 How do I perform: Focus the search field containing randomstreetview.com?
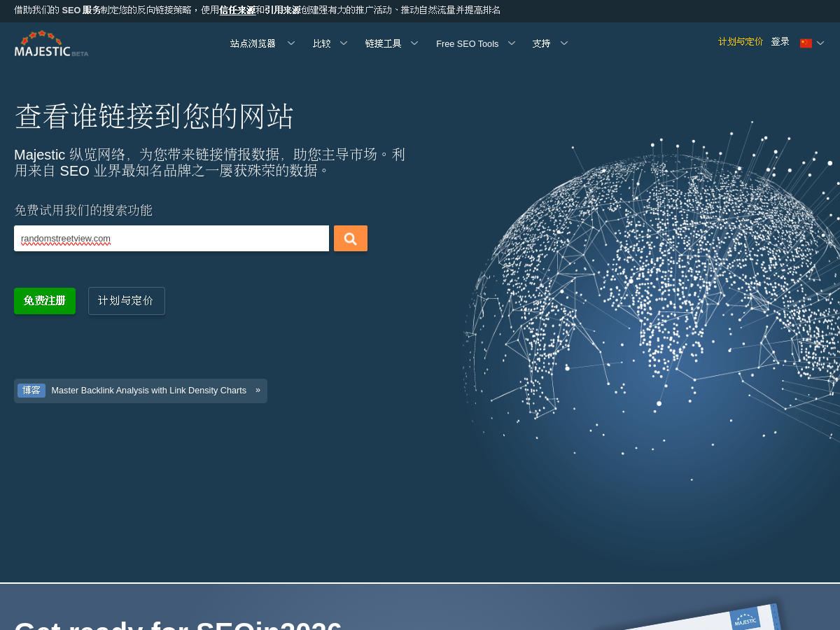tap(171, 239)
